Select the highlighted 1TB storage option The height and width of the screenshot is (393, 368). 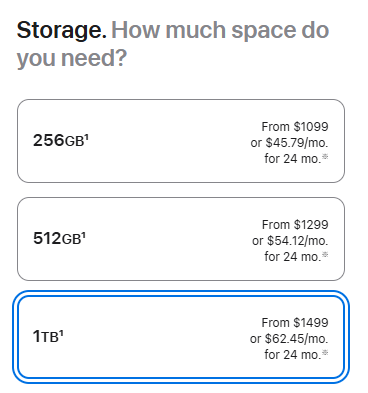point(181,337)
